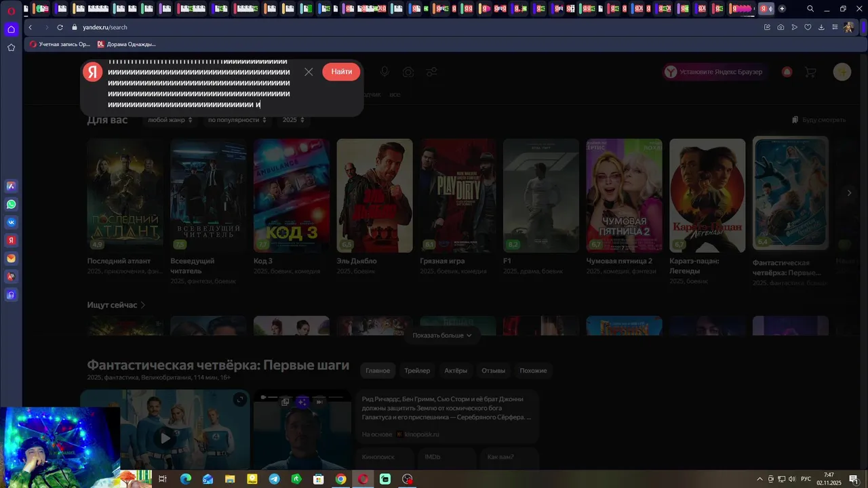Select the Отзывы tab

[493, 371]
